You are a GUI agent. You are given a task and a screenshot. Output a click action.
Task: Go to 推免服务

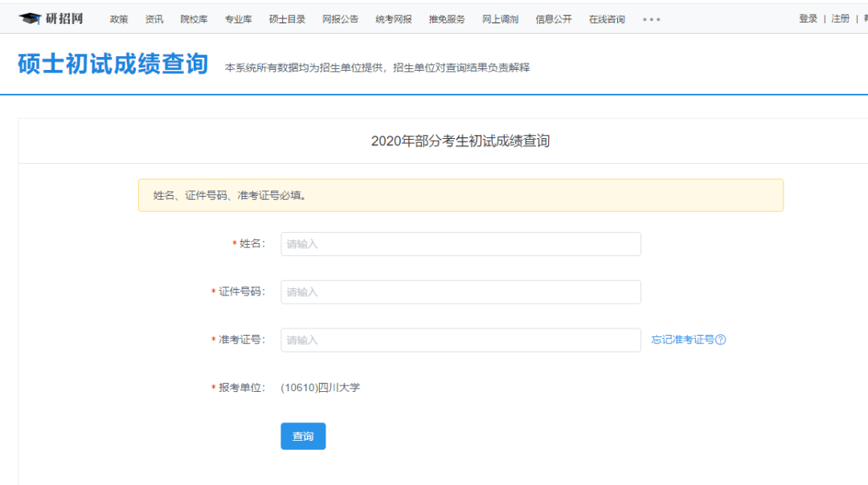[446, 19]
